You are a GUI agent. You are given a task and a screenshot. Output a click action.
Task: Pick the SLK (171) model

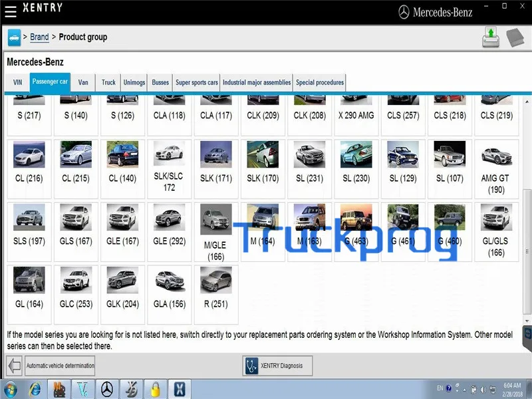216,169
